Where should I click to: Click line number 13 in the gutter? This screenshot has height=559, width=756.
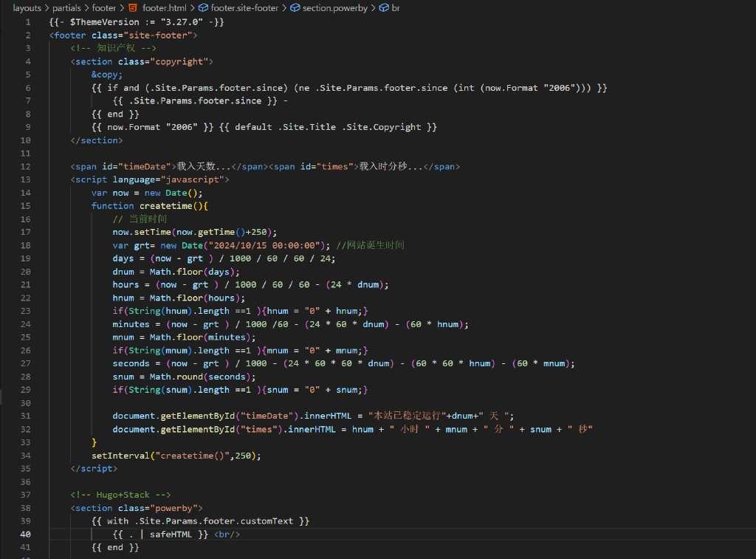pyautogui.click(x=26, y=179)
